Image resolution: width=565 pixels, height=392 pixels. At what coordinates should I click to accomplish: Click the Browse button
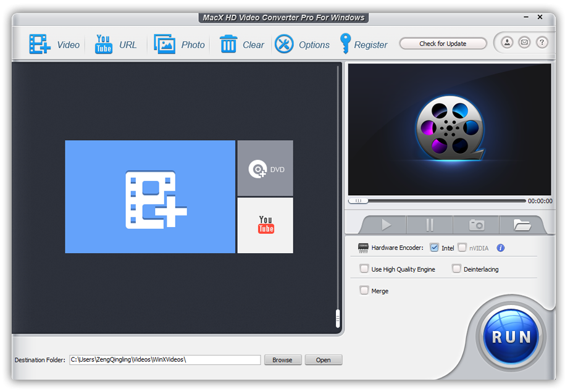283,360
